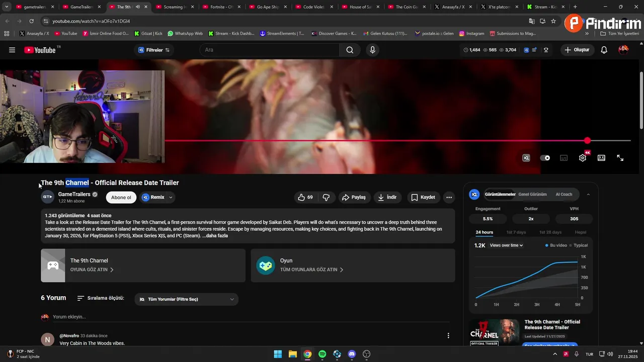
Task: Click the Abone ol subscribe button
Action: tap(121, 197)
